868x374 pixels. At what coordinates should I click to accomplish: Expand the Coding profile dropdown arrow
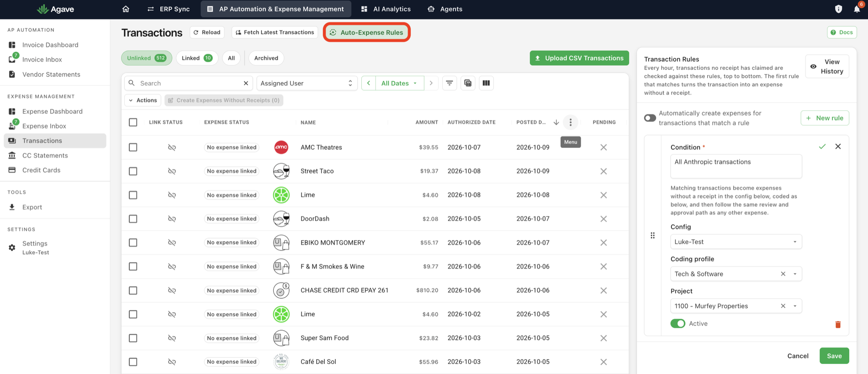click(x=795, y=274)
